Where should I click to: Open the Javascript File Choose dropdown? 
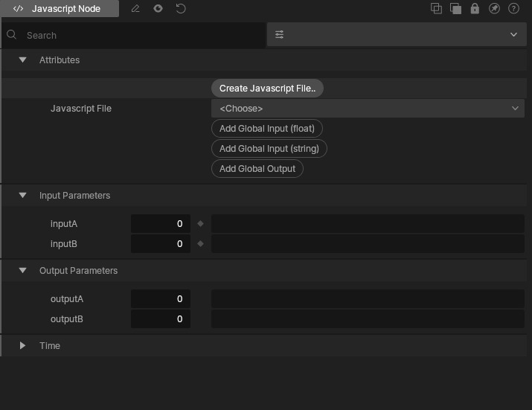click(x=368, y=109)
